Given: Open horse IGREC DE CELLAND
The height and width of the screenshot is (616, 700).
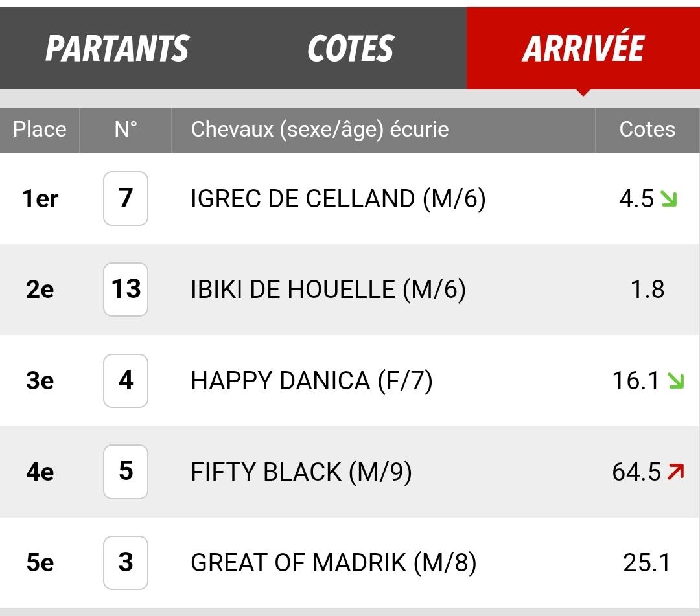Looking at the screenshot, I should [x=338, y=199].
